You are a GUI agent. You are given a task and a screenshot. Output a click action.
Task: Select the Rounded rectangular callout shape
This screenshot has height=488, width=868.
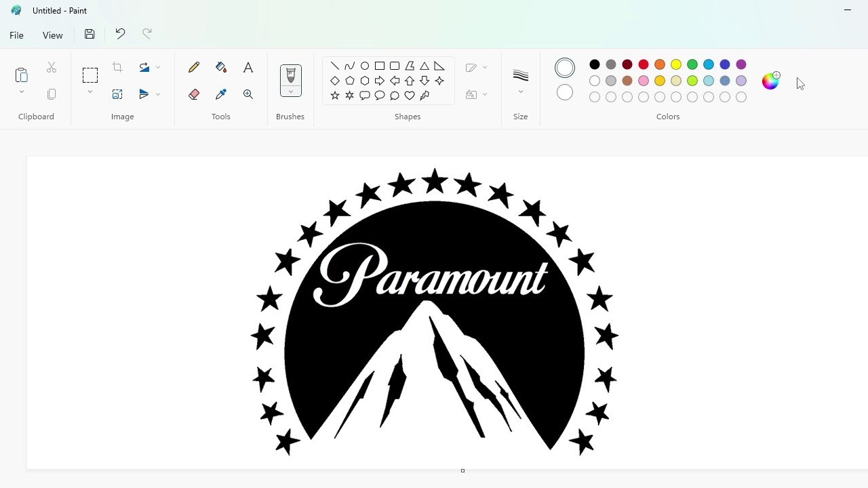pos(365,96)
